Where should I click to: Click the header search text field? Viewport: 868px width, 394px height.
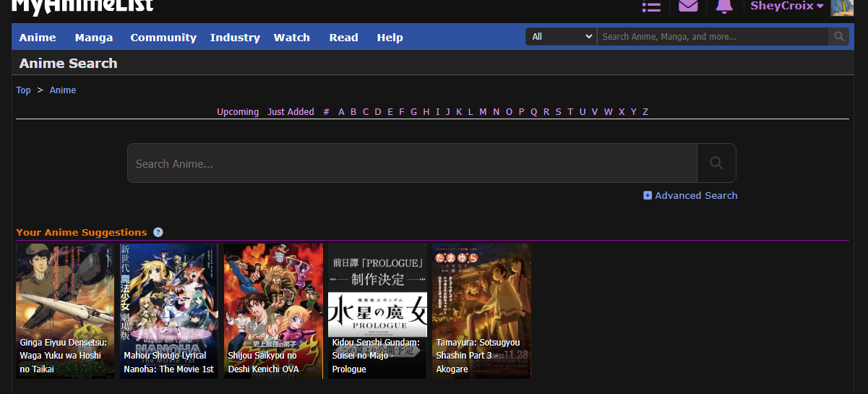[x=713, y=37]
